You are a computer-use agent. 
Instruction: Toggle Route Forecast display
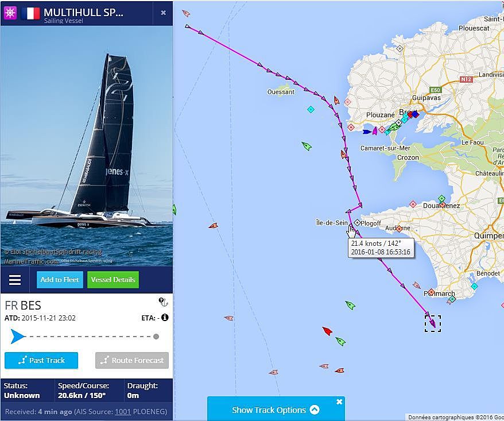pyautogui.click(x=132, y=360)
